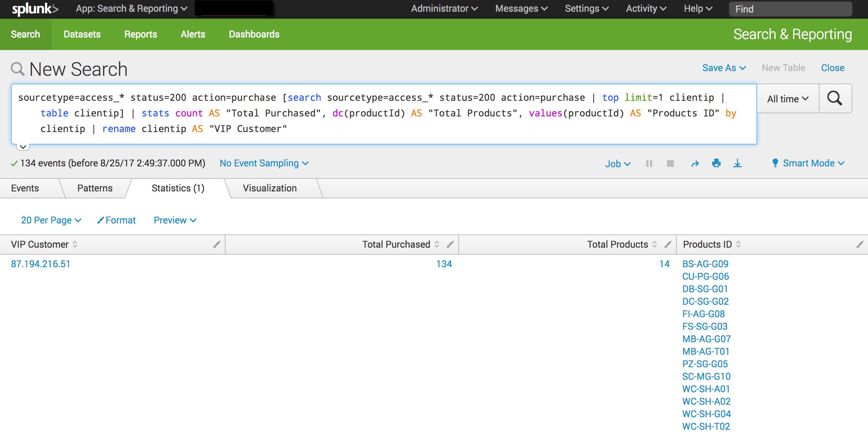Go to Reports nav tab
The height and width of the screenshot is (436, 868).
141,34
